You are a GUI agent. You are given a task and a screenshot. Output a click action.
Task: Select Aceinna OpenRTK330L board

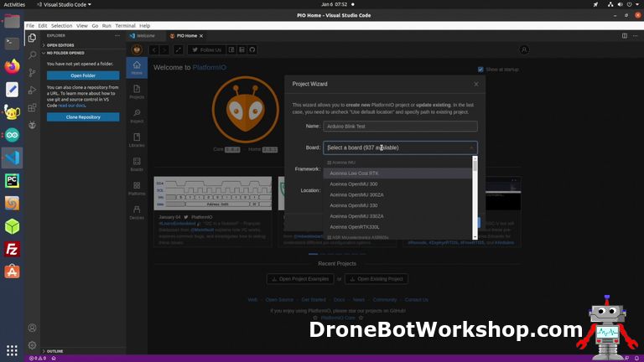397,226
